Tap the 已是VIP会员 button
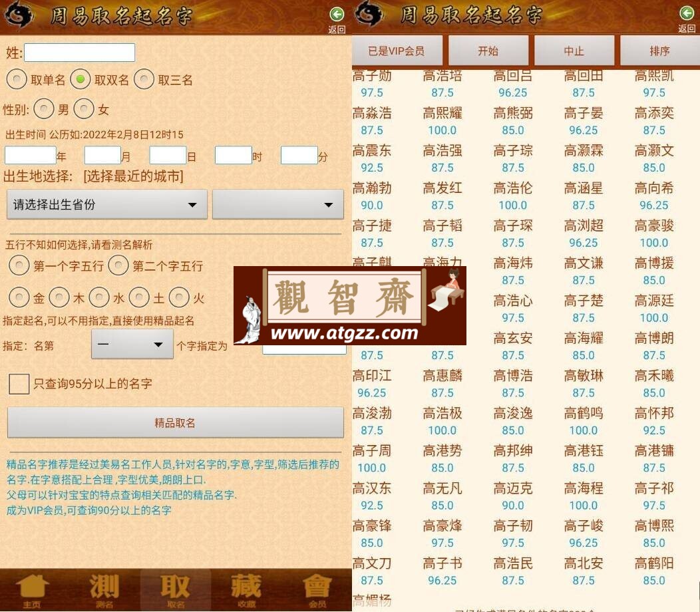700x612 pixels. coord(397,51)
